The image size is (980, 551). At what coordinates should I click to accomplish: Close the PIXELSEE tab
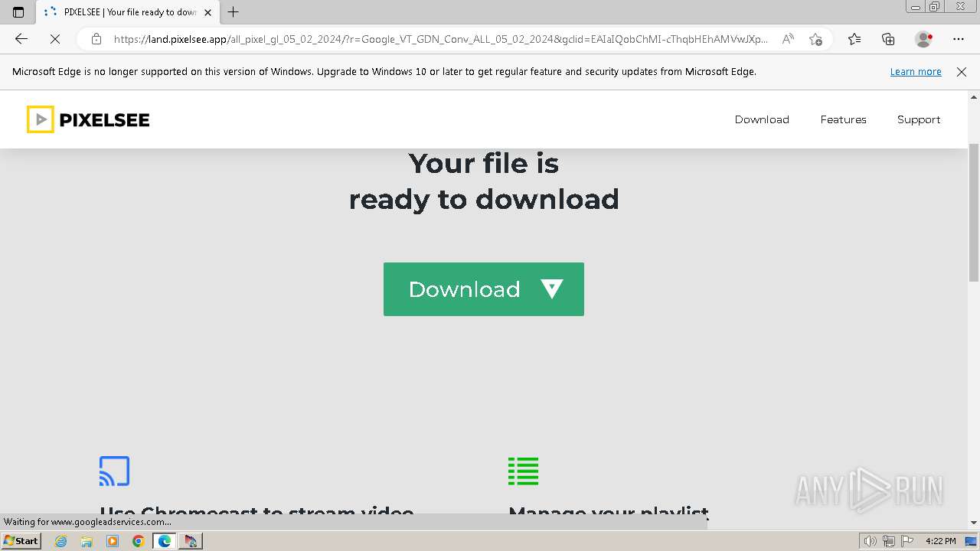click(207, 12)
